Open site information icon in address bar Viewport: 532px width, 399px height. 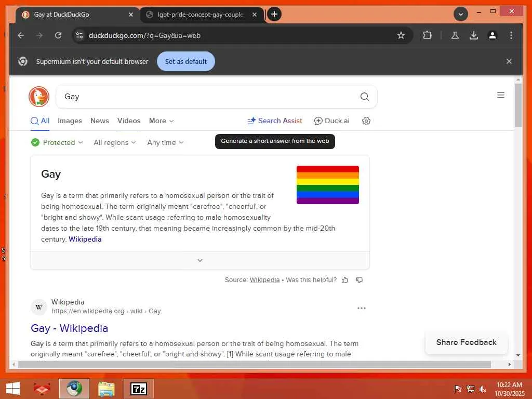(79, 35)
